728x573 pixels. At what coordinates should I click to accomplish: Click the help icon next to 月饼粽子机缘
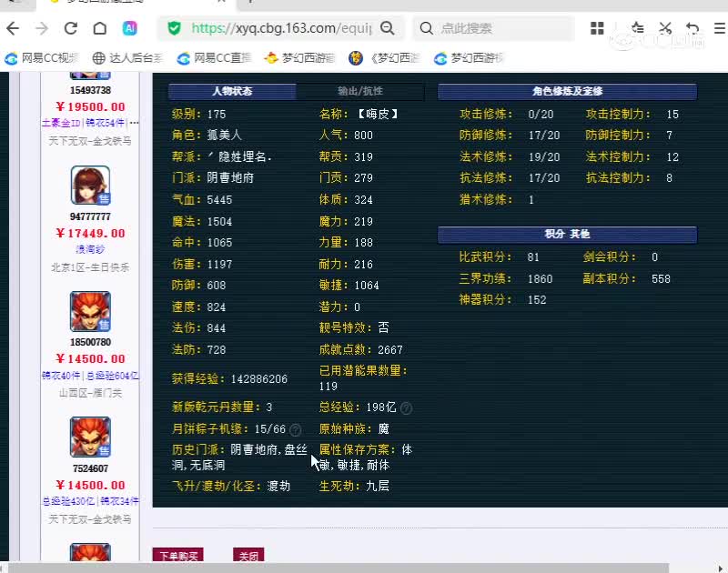(295, 428)
